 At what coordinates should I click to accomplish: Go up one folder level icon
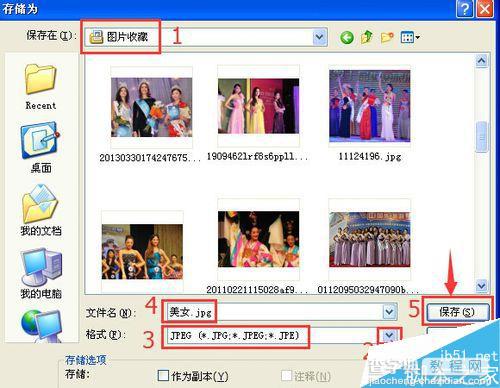367,37
